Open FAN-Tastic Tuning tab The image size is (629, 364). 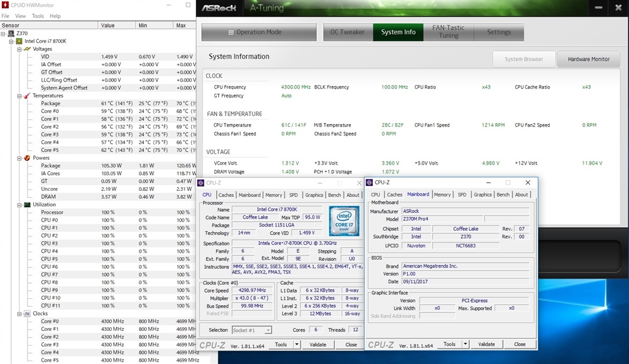[448, 32]
